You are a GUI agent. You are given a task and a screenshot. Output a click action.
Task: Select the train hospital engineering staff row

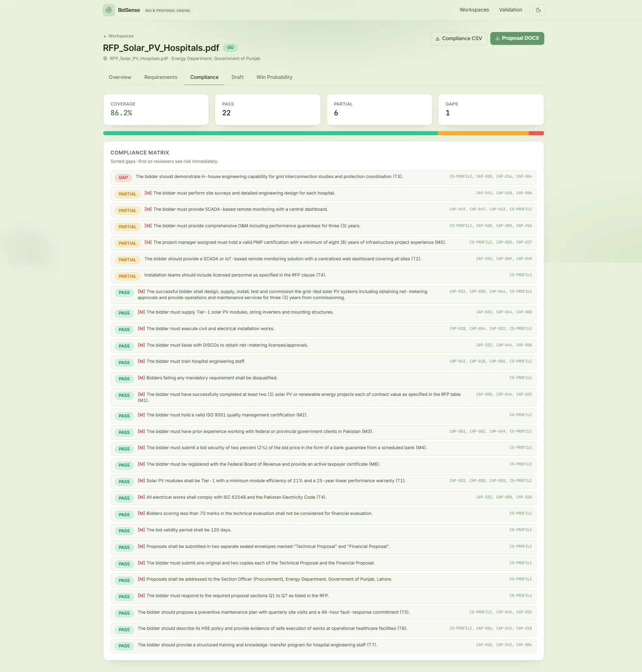click(323, 362)
